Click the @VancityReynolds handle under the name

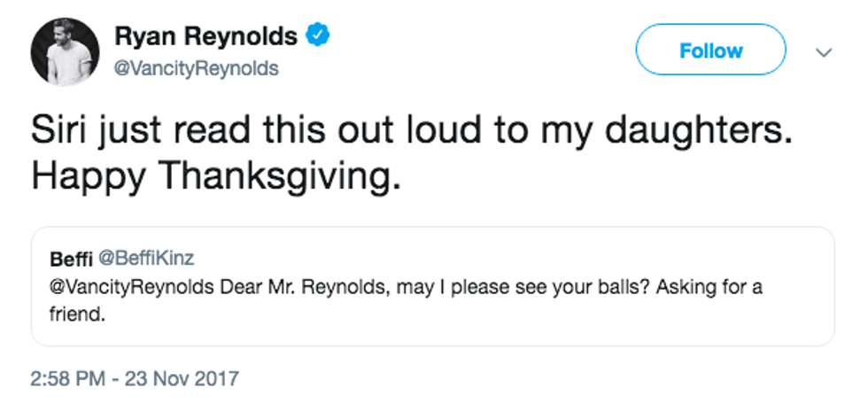tap(196, 68)
